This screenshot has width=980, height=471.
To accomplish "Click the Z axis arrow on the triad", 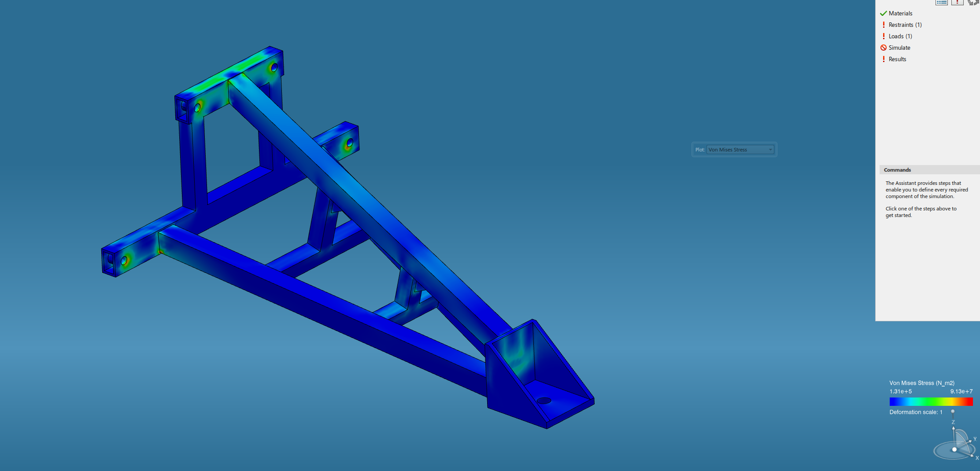I will [953, 428].
